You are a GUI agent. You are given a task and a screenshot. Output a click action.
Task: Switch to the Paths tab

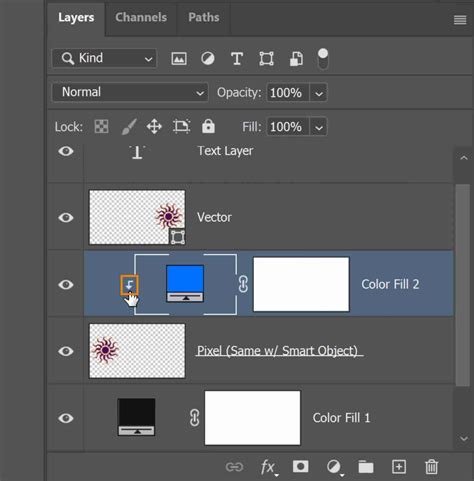[x=204, y=17]
